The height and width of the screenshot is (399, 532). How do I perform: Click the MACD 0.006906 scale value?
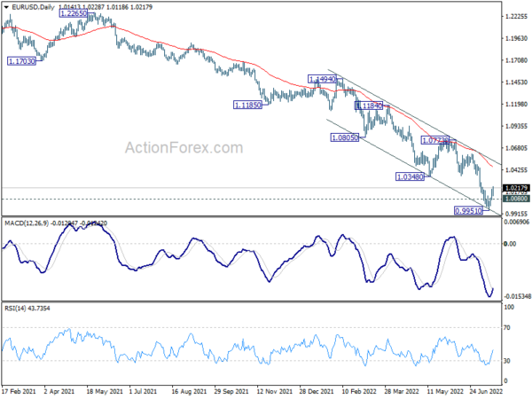tap(517, 222)
